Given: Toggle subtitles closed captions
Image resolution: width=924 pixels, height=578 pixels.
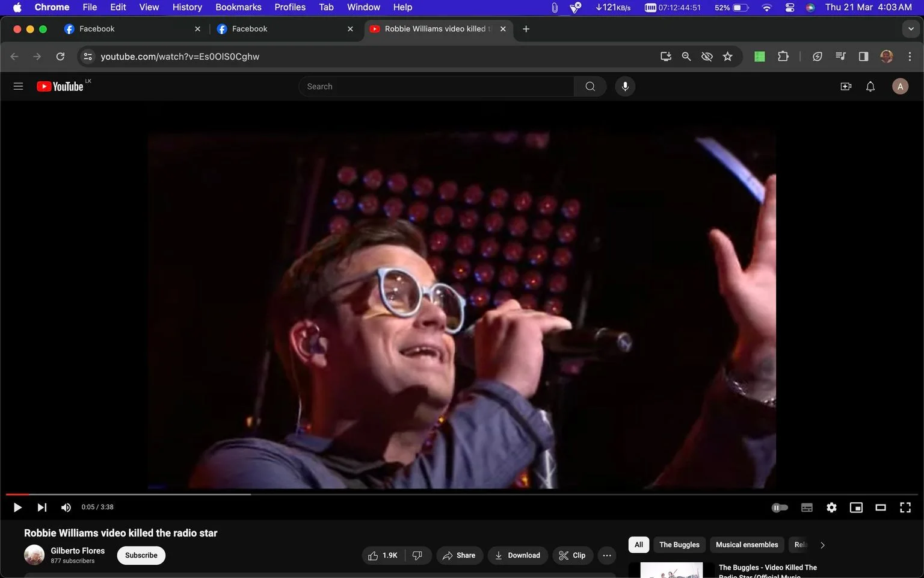Looking at the screenshot, I should [x=807, y=508].
